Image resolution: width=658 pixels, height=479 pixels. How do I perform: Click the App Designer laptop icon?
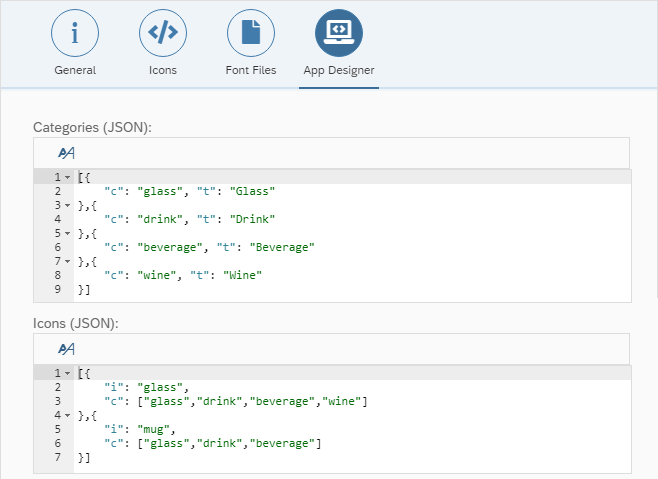(339, 33)
